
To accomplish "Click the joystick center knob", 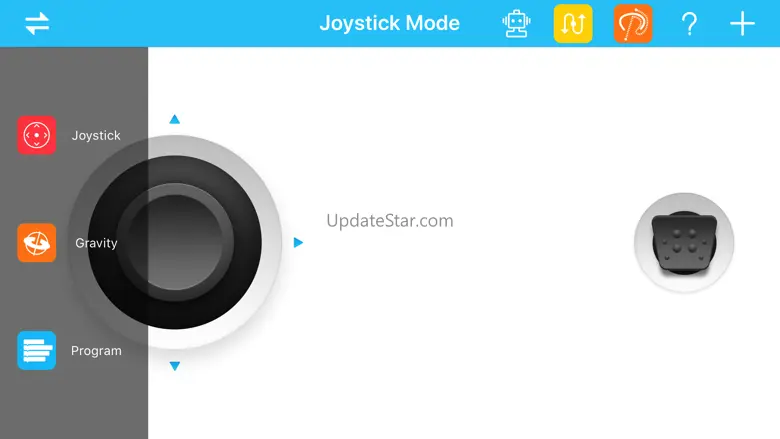I will [175, 242].
